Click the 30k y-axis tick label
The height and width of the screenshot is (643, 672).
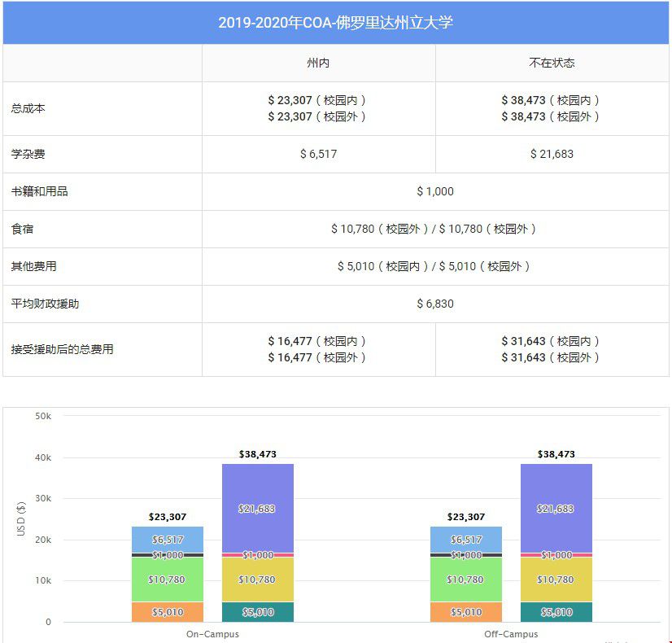pos(43,498)
